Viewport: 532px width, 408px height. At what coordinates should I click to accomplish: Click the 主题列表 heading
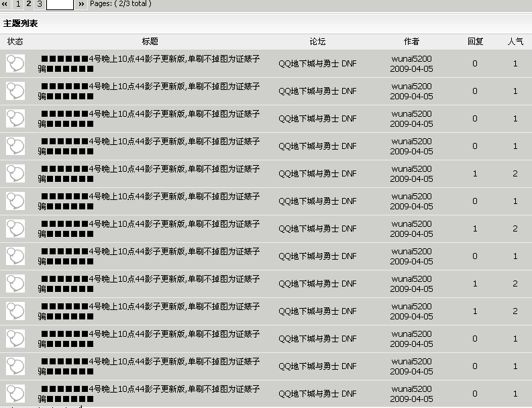pyautogui.click(x=20, y=23)
